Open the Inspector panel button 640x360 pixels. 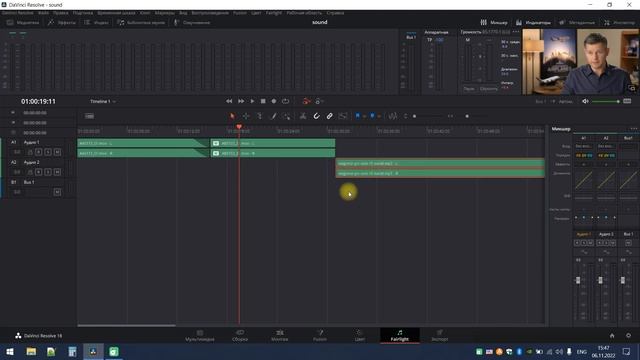click(x=619, y=22)
